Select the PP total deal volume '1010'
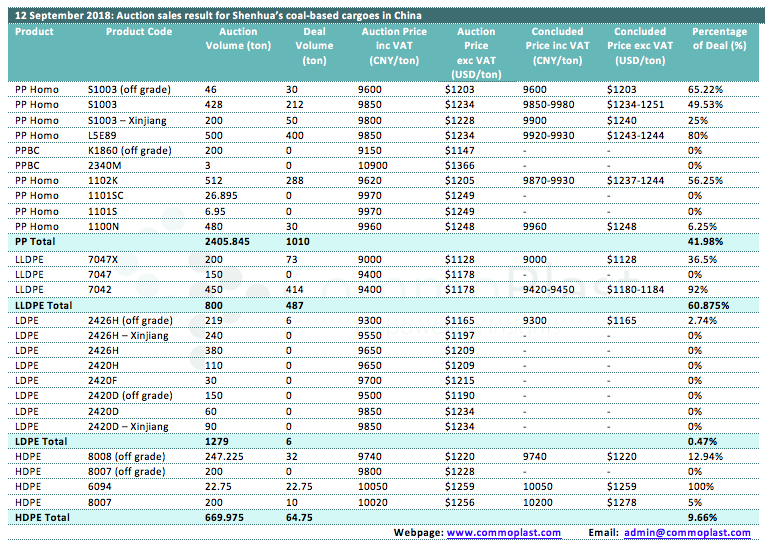 click(x=298, y=242)
